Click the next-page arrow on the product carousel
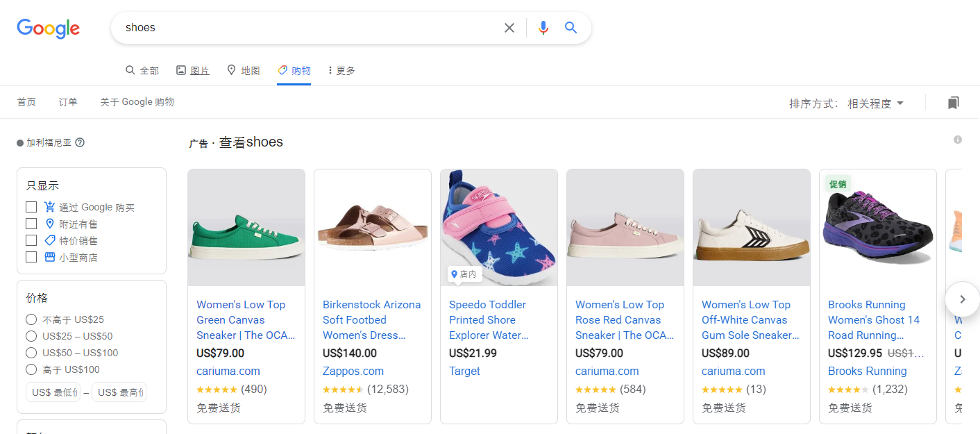The image size is (980, 434). point(962,299)
